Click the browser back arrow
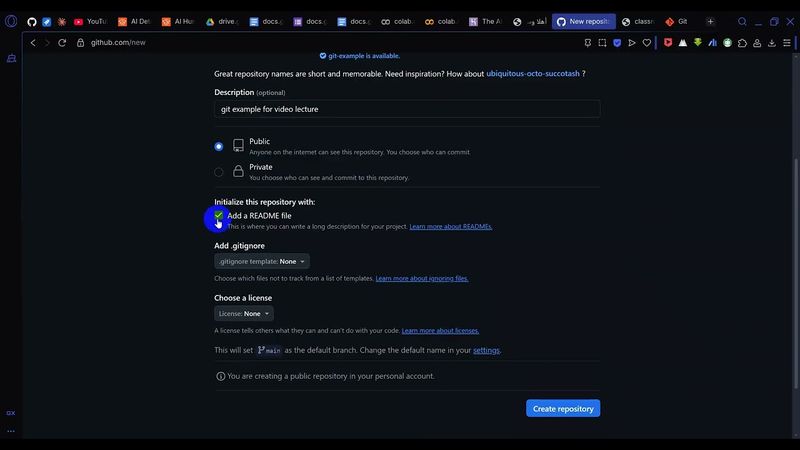 pos(33,43)
